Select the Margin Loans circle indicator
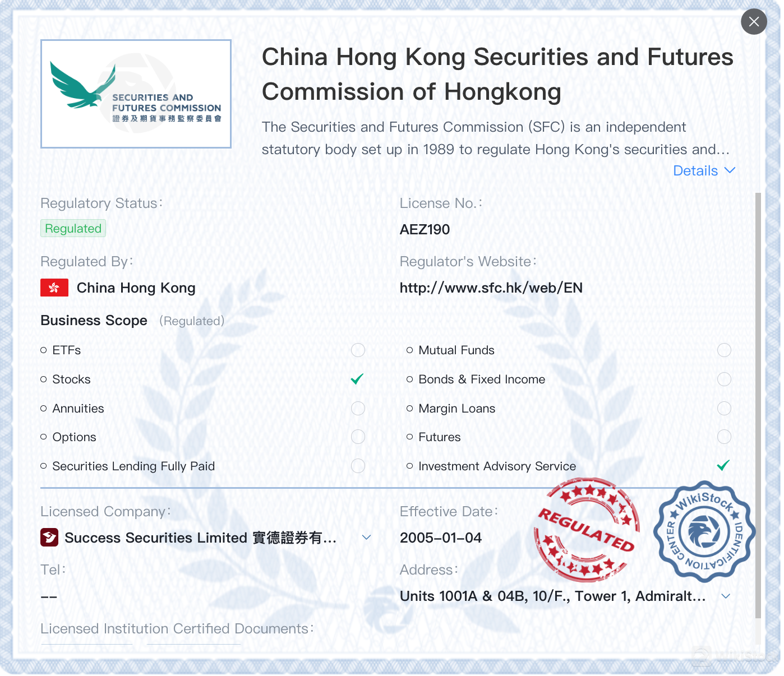 click(x=724, y=408)
